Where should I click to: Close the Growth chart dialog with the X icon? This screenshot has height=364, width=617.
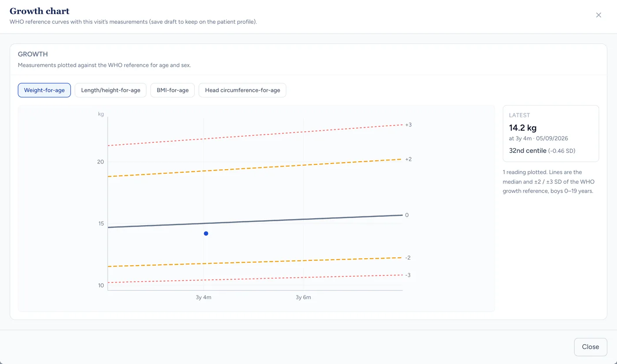[598, 15]
